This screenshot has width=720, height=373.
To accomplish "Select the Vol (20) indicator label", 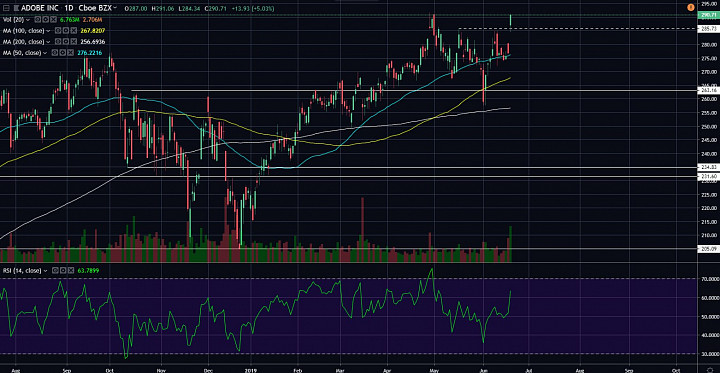I will coord(13,20).
